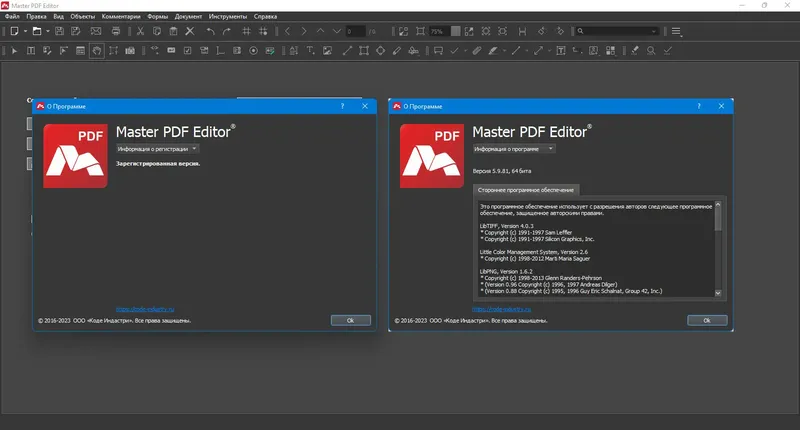Viewport: 800px width, 430px height.
Task: Open the Документ menu
Action: click(x=188, y=16)
